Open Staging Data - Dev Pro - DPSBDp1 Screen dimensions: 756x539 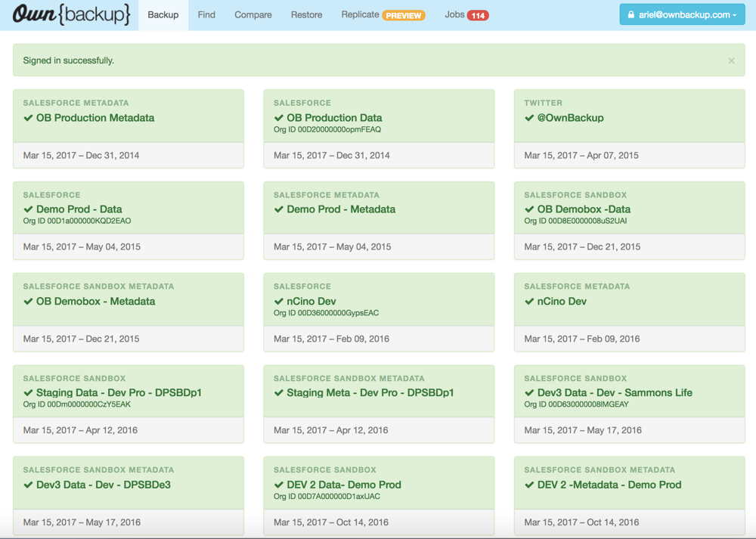tap(119, 393)
